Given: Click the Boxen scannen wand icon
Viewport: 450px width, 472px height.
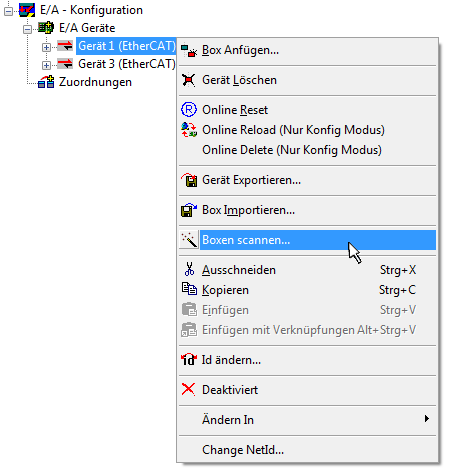Looking at the screenshot, I should coord(189,240).
